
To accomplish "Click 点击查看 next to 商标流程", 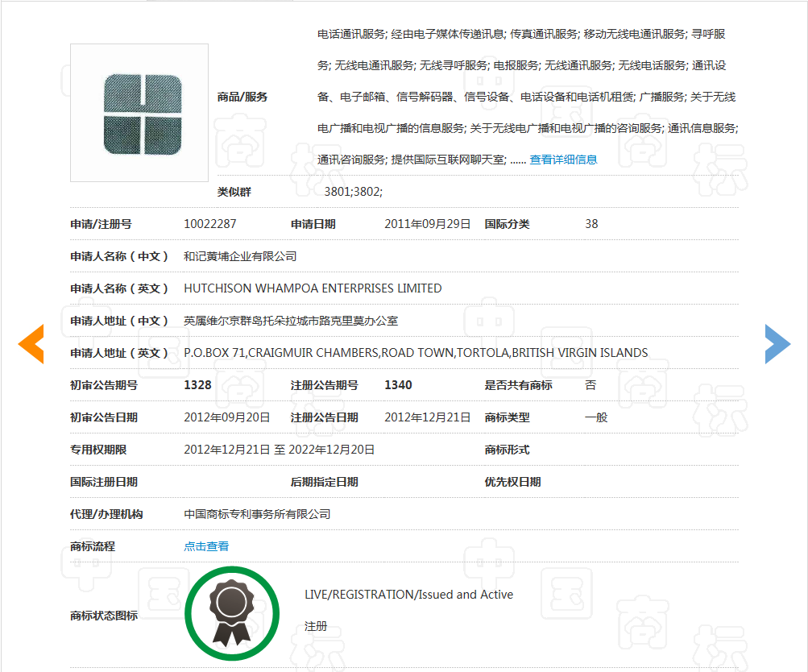I will point(206,546).
